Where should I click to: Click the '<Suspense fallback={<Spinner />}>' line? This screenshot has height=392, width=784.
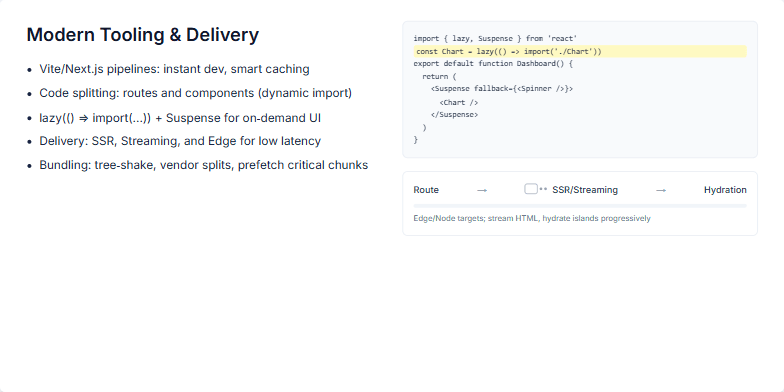click(502, 89)
